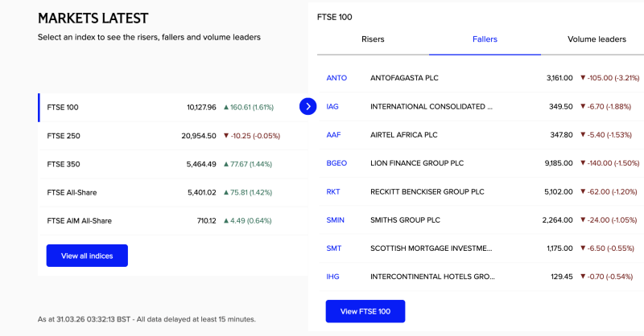Click Reckitt change -62.00 (-1.20%)
644x336 pixels.
click(609, 191)
